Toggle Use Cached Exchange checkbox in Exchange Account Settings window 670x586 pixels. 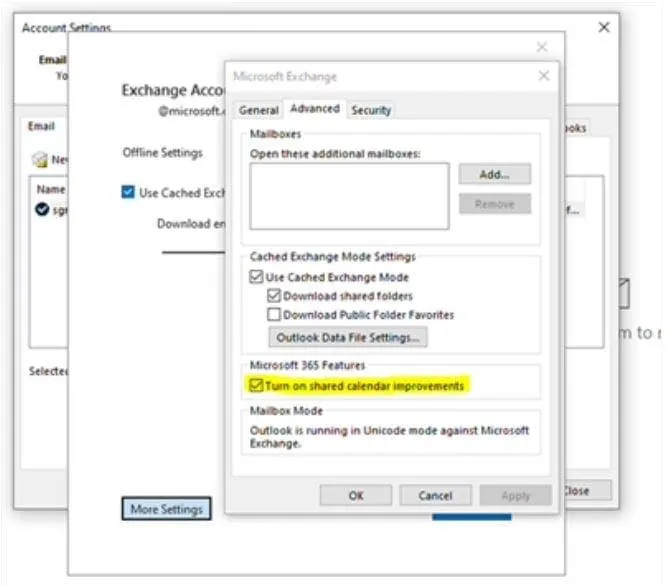(x=128, y=192)
